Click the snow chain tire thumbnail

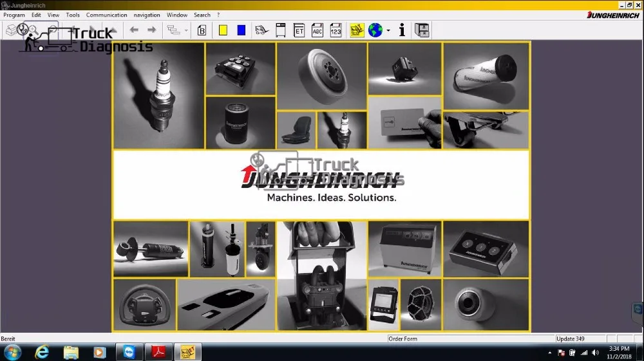pos(421,305)
